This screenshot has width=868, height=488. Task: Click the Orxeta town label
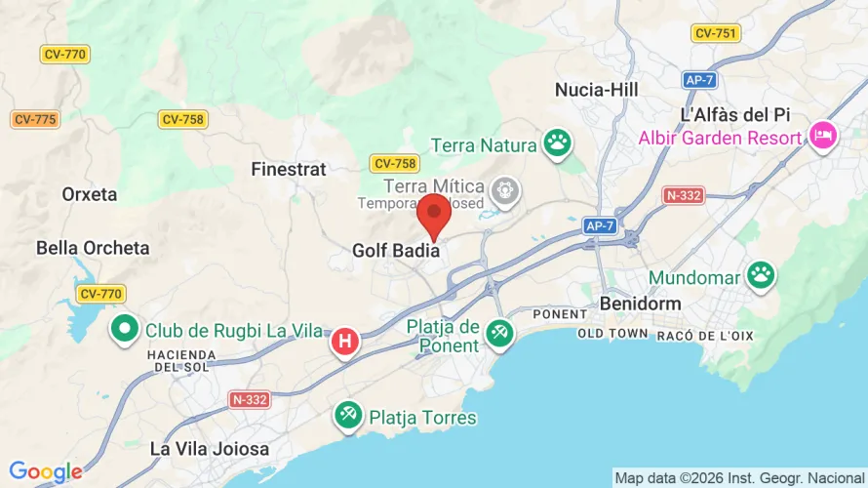[89, 194]
